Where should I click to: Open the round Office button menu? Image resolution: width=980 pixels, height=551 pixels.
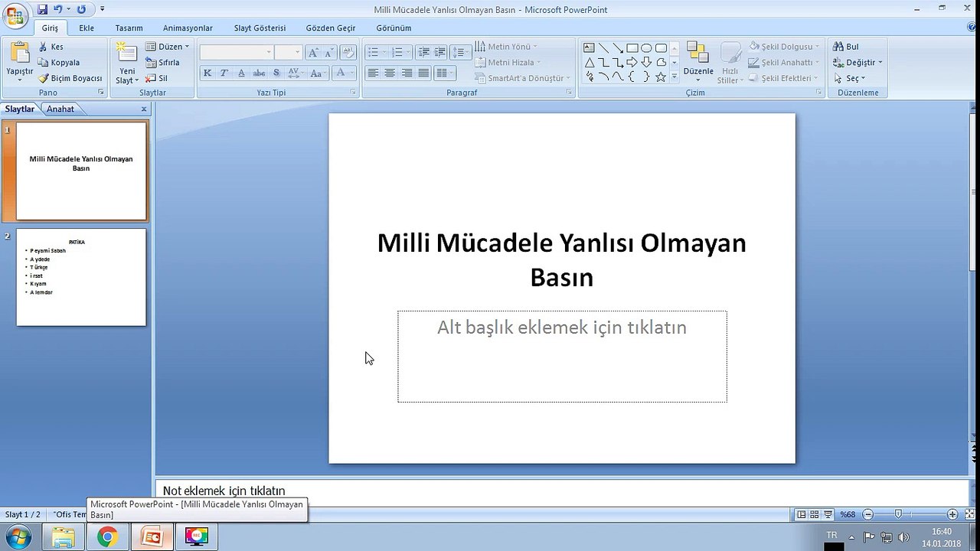point(15,15)
